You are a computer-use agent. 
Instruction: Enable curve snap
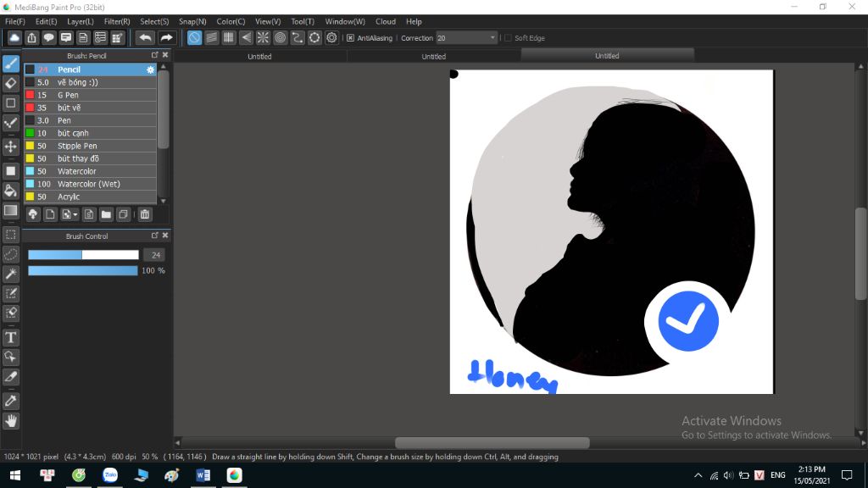tap(298, 37)
